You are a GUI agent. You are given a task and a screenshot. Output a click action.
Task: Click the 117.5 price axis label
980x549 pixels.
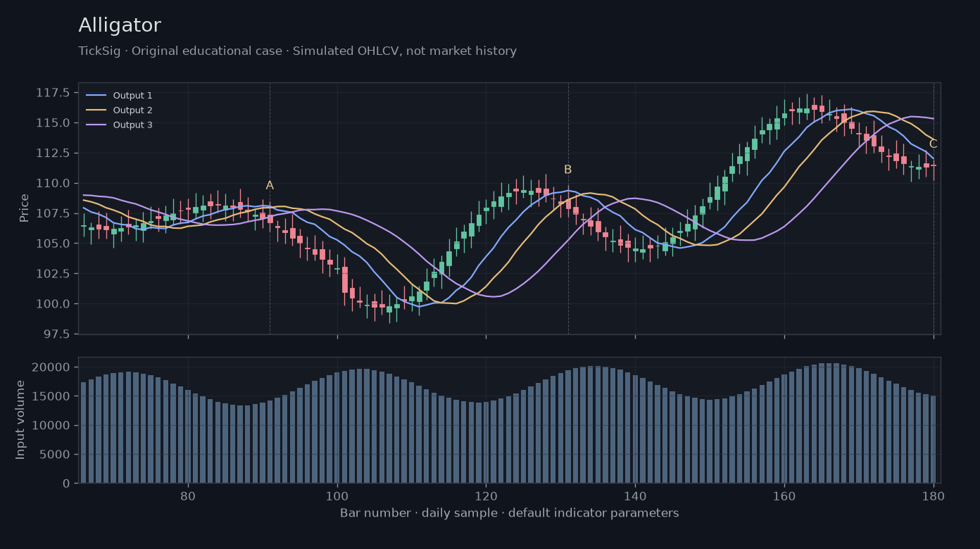point(54,93)
